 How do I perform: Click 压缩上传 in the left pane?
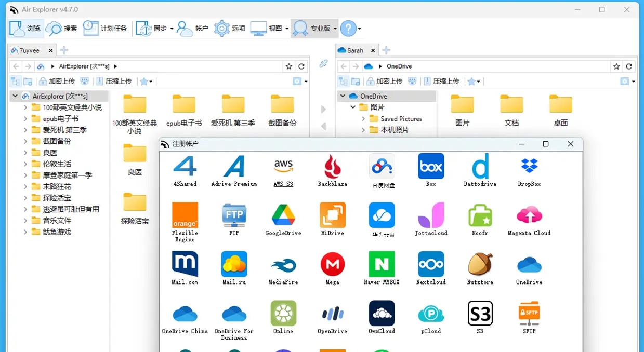pyautogui.click(x=114, y=82)
